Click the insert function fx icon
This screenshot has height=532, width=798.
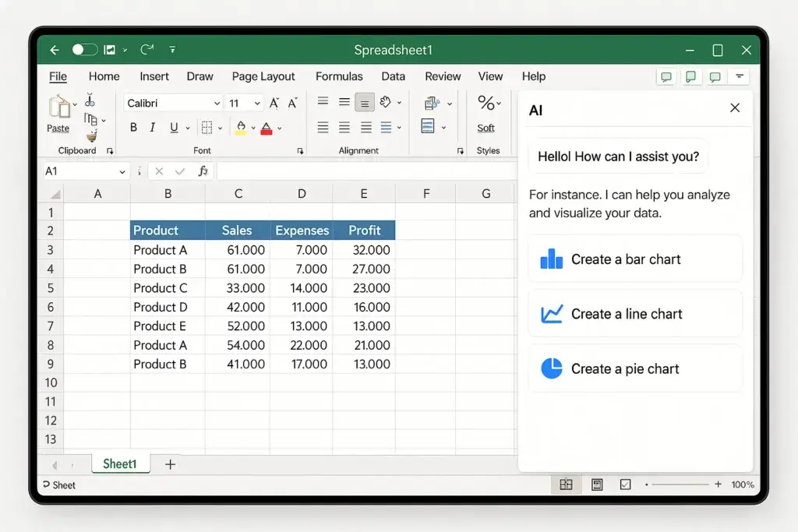coord(203,171)
